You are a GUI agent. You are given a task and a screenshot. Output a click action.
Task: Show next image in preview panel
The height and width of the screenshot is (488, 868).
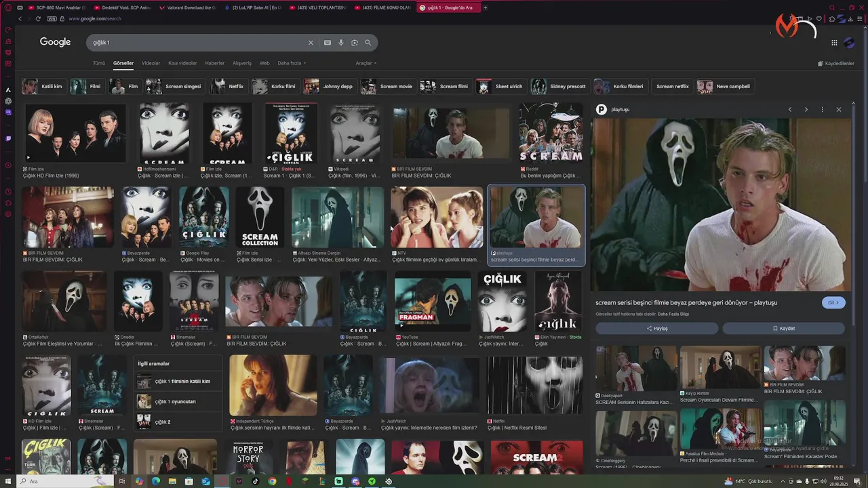pyautogui.click(x=806, y=109)
